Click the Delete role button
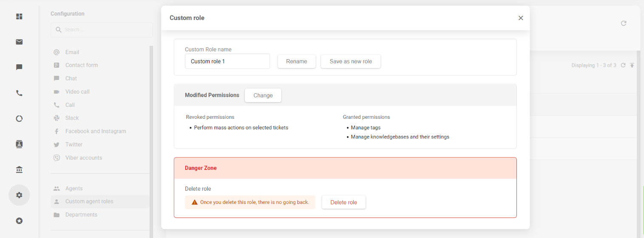Viewport: 644px width, 238px height. 343,202
